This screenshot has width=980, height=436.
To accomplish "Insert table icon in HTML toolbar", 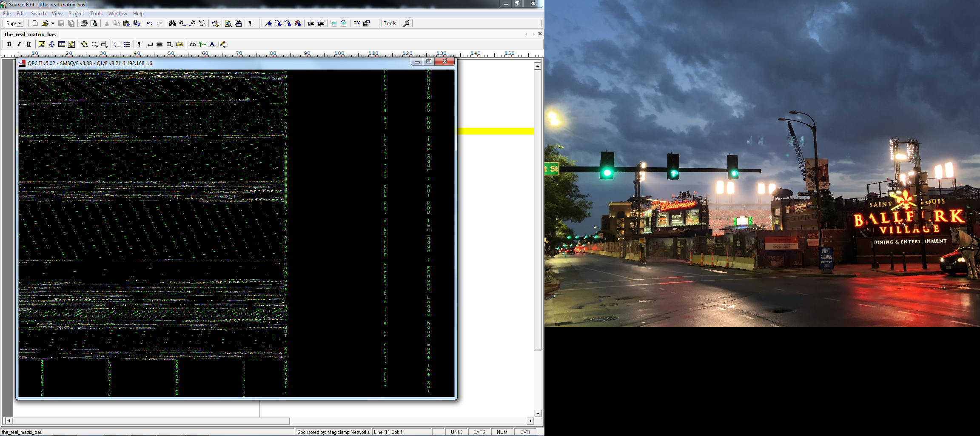I will tap(62, 44).
